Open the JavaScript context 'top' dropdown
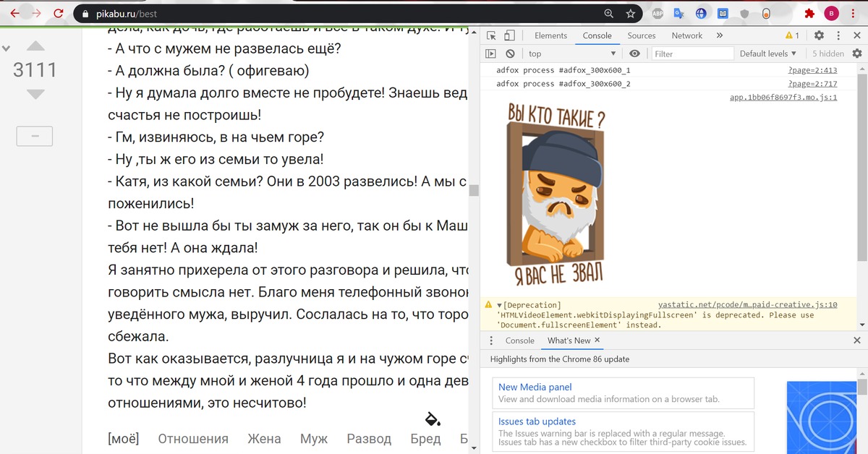Image resolution: width=868 pixels, height=454 pixels. point(571,53)
